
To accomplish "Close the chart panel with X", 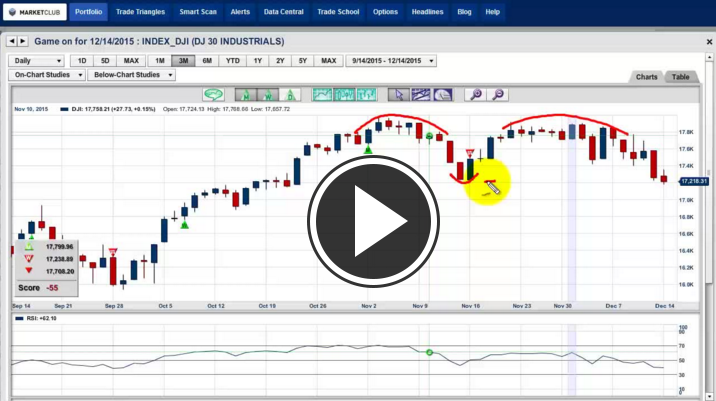I will pyautogui.click(x=709, y=42).
